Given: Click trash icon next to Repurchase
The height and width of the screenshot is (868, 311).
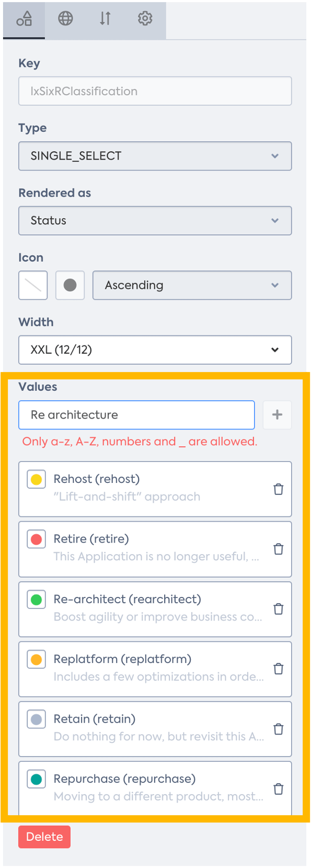Looking at the screenshot, I should pyautogui.click(x=278, y=788).
